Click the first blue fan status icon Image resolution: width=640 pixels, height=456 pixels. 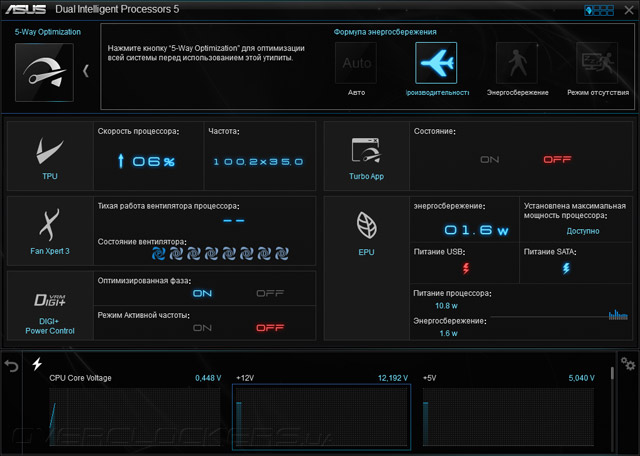[159, 254]
